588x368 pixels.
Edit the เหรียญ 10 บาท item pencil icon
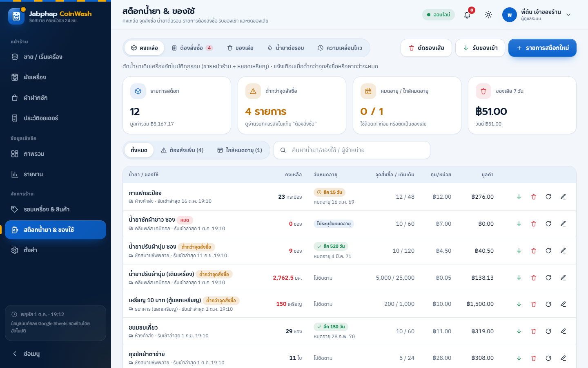[x=563, y=304]
